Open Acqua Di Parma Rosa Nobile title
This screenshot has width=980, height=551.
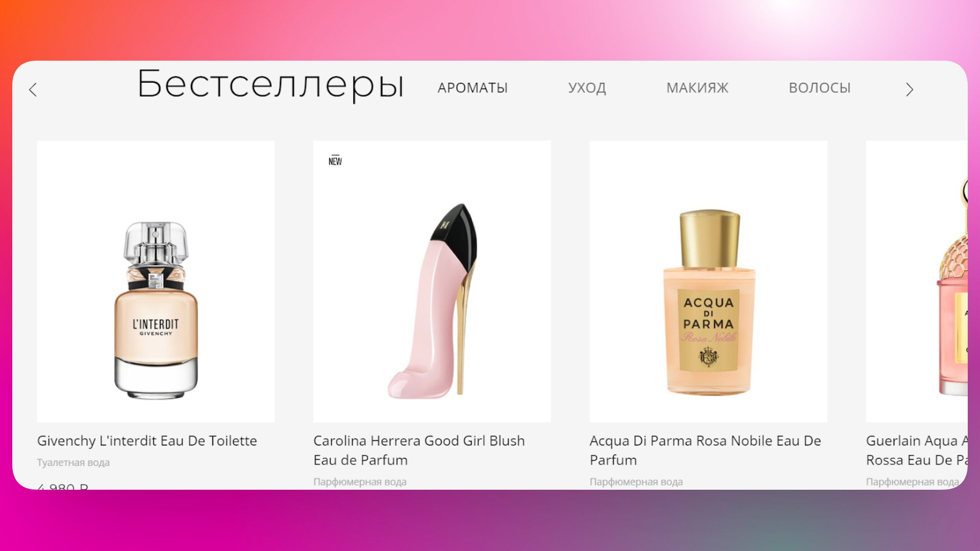point(705,450)
